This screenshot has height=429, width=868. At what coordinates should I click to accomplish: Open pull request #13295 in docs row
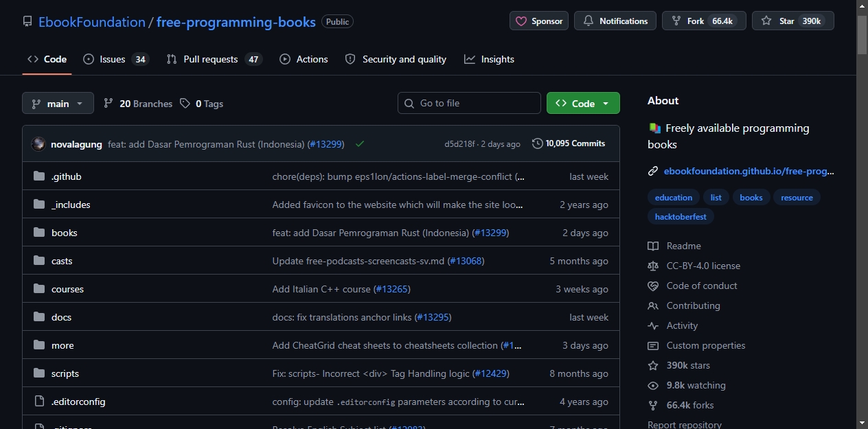433,317
